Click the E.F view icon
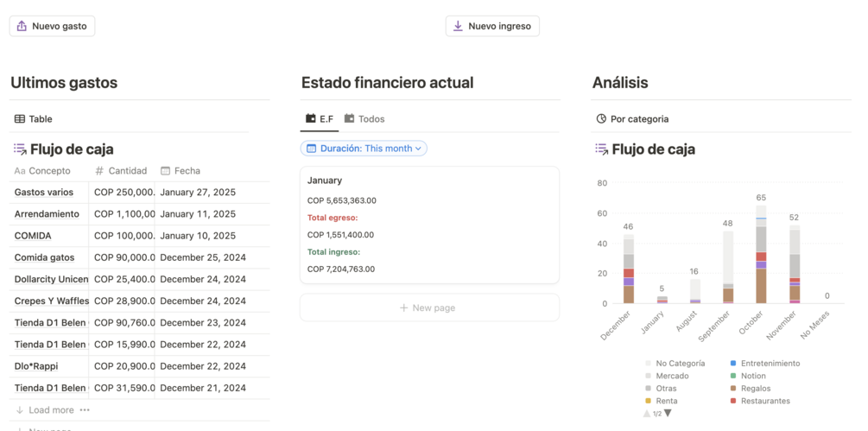 click(311, 118)
